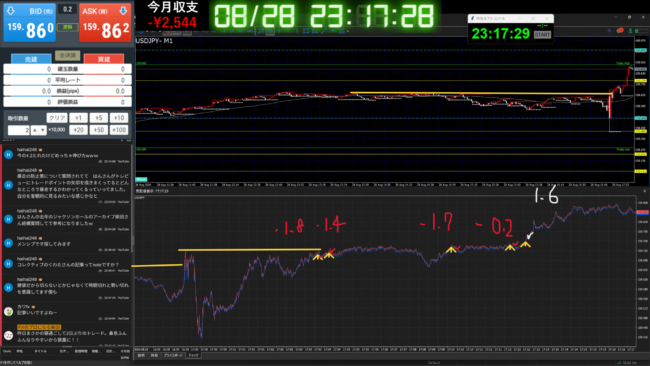Viewport: 650px width, 366px height.
Task: Select the red 買建 buy positions tab
Action: tap(104, 59)
